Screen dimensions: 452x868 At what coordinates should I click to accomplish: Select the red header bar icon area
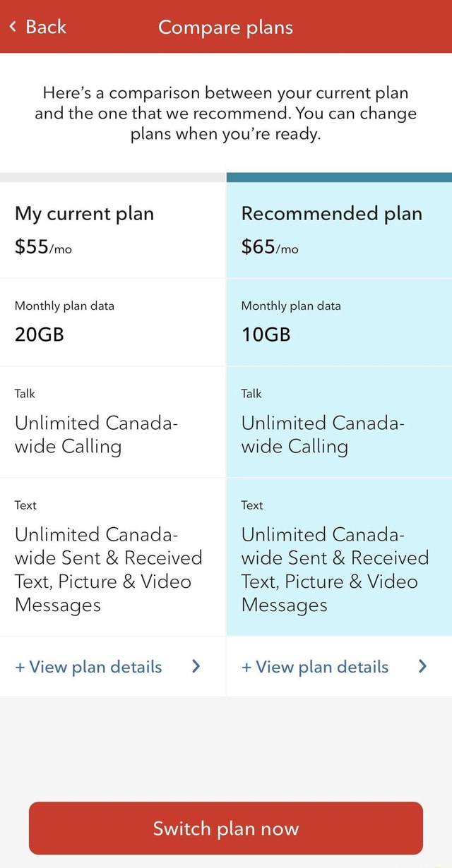tap(11, 27)
